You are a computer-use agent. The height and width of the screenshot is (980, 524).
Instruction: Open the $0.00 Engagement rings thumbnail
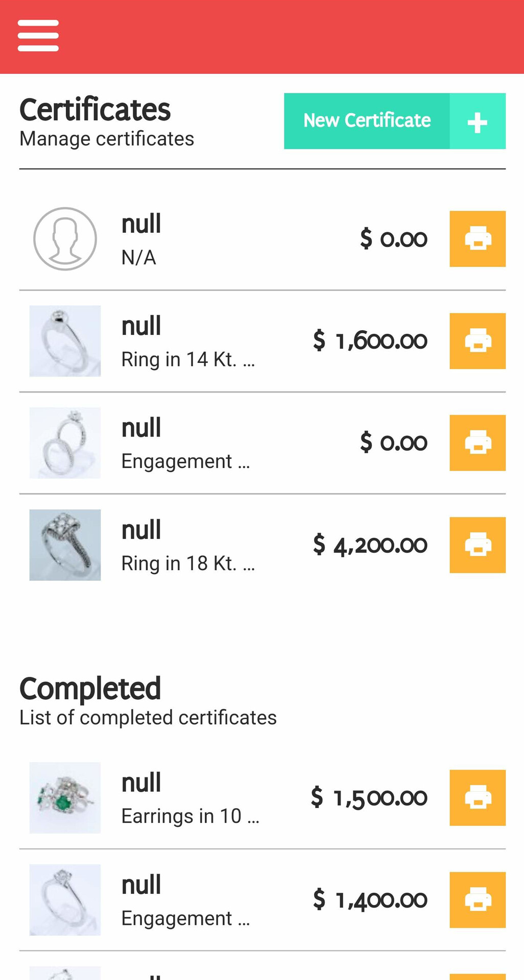[65, 443]
